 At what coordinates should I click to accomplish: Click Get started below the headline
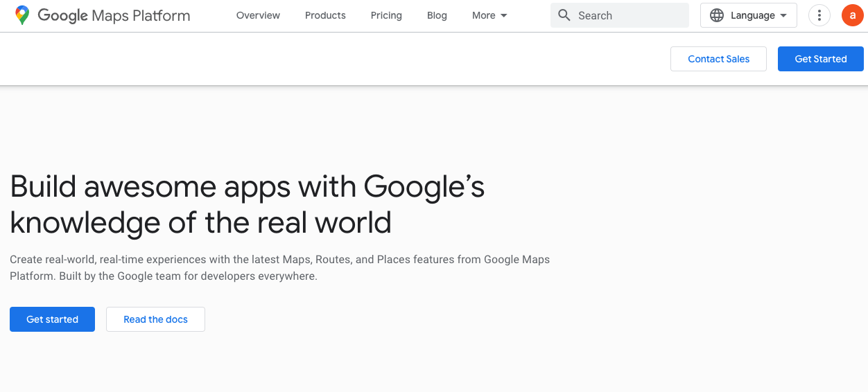coord(52,319)
